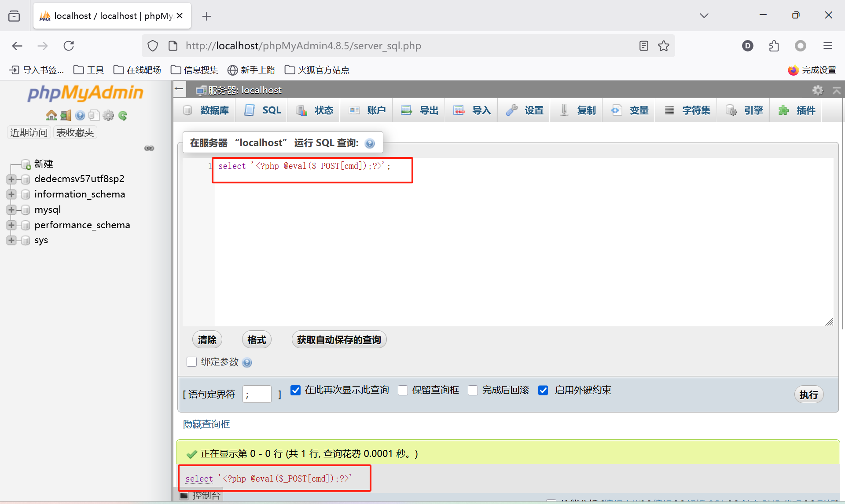This screenshot has height=504, width=845.
Task: Uncheck the 启用外键约束 checkbox
Action: click(x=544, y=390)
